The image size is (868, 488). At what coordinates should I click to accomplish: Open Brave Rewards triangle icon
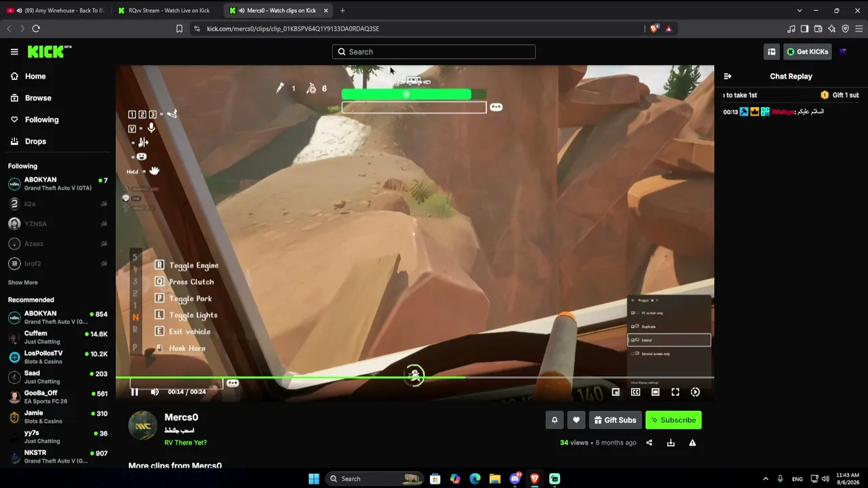point(669,28)
